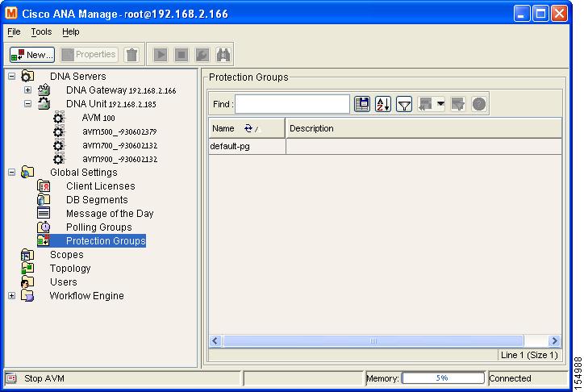Click the A-Z sort table icon
Image resolution: width=584 pixels, height=392 pixels.
pyautogui.click(x=383, y=104)
